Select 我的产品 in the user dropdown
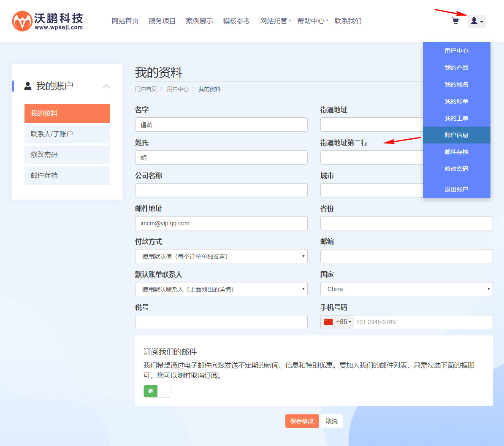Screen dimensions: 504x446 456,68
